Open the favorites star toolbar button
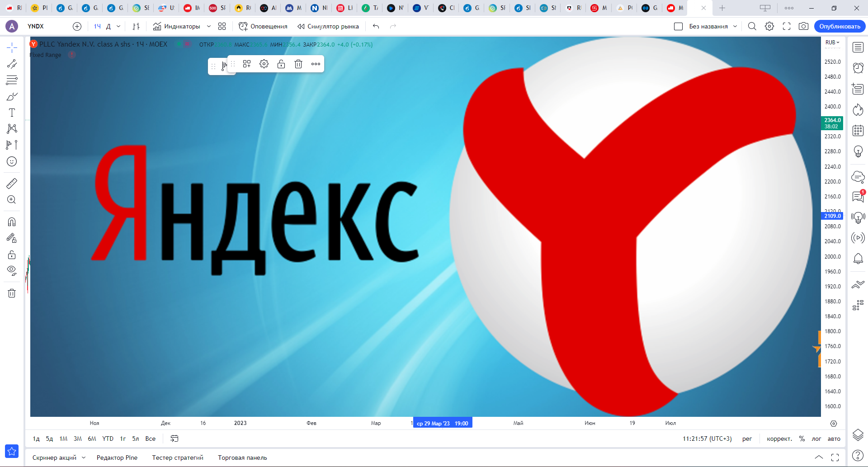This screenshot has height=467, width=868. (x=12, y=451)
